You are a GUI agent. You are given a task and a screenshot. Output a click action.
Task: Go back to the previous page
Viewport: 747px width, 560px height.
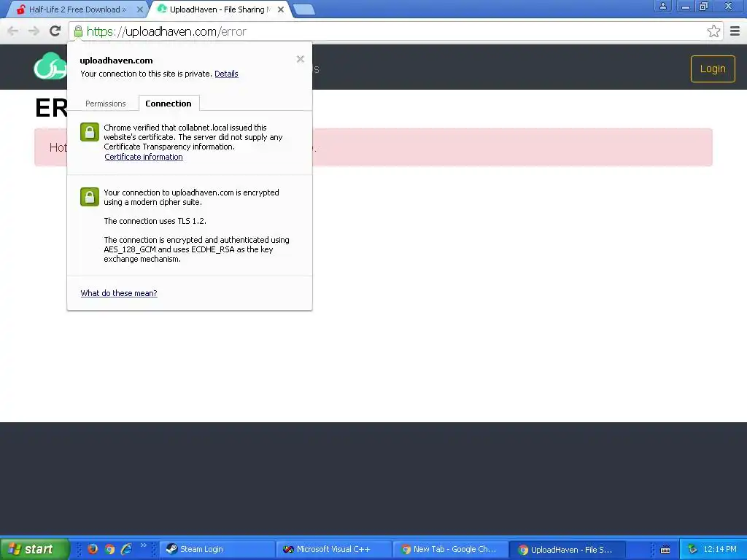pyautogui.click(x=13, y=31)
